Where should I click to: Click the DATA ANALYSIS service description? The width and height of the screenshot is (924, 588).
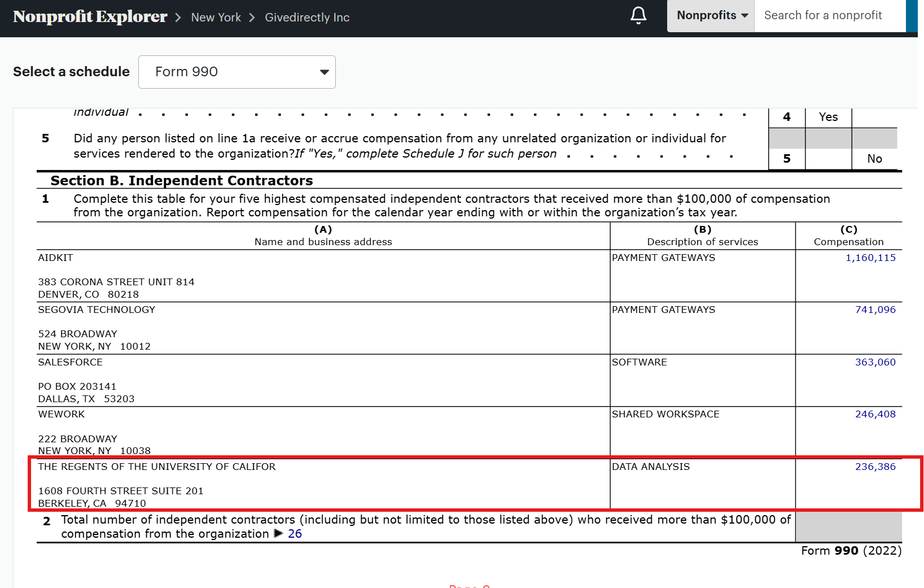pos(651,467)
